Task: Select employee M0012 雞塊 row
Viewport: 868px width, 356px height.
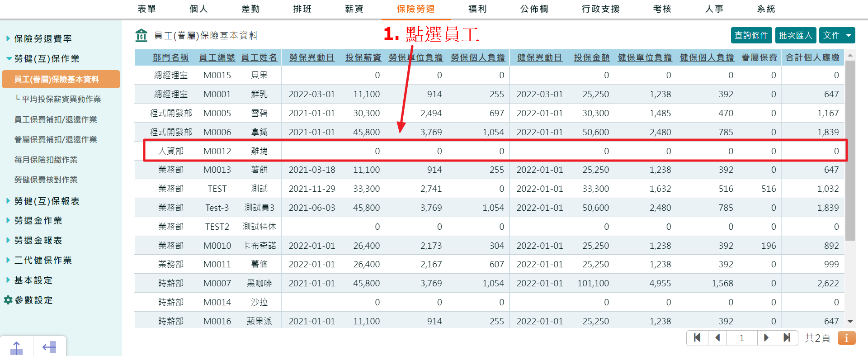Action: (x=489, y=151)
